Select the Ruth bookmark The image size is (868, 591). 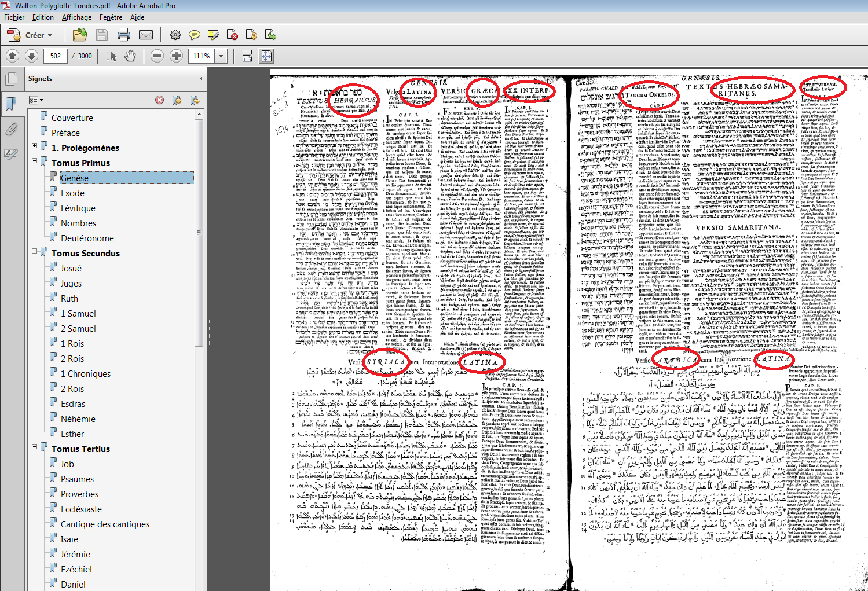69,299
